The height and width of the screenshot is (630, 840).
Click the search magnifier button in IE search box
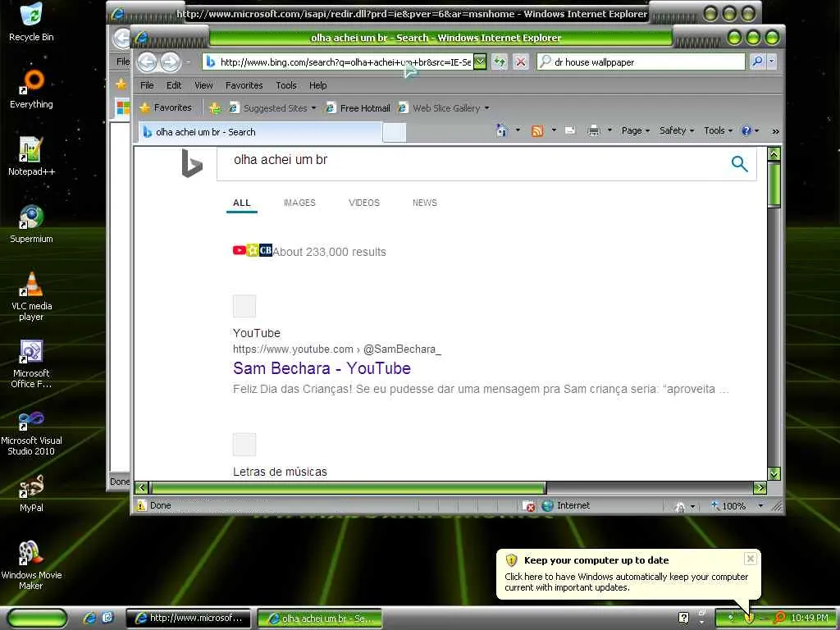click(x=757, y=62)
